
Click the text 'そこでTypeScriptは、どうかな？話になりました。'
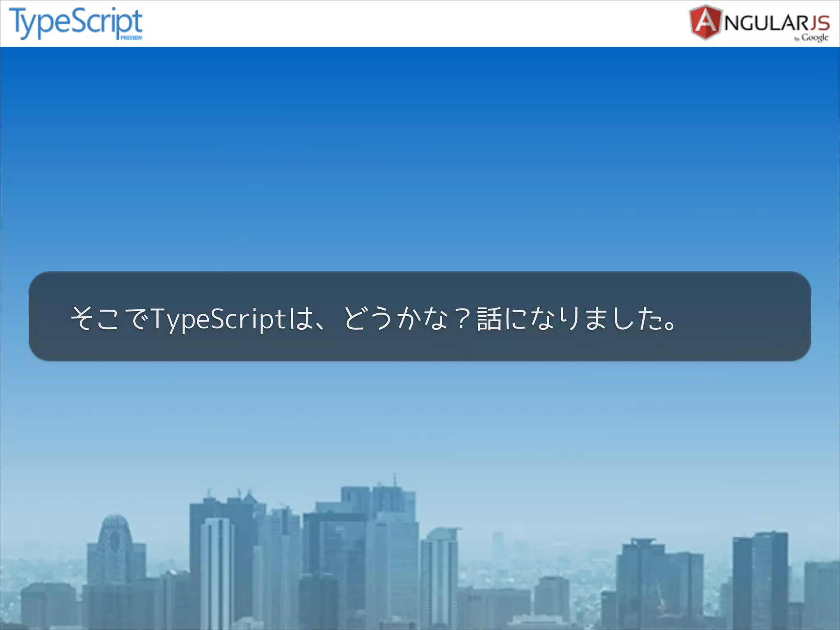pyautogui.click(x=373, y=319)
